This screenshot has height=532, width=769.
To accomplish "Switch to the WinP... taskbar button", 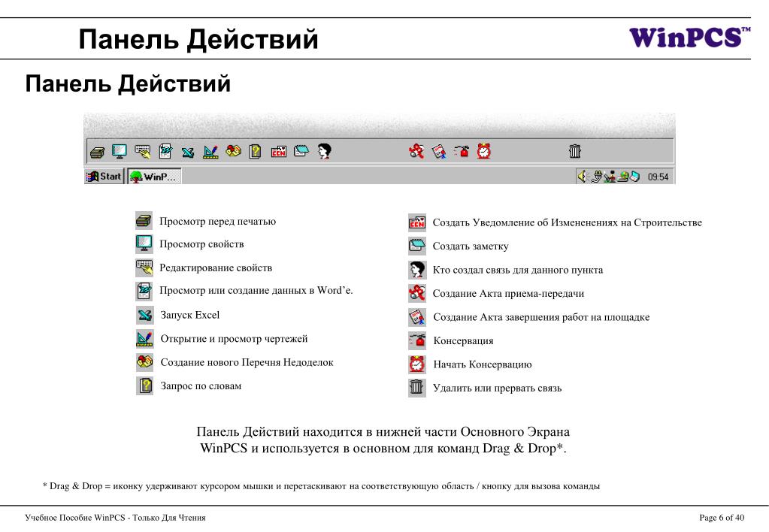I will [x=155, y=177].
